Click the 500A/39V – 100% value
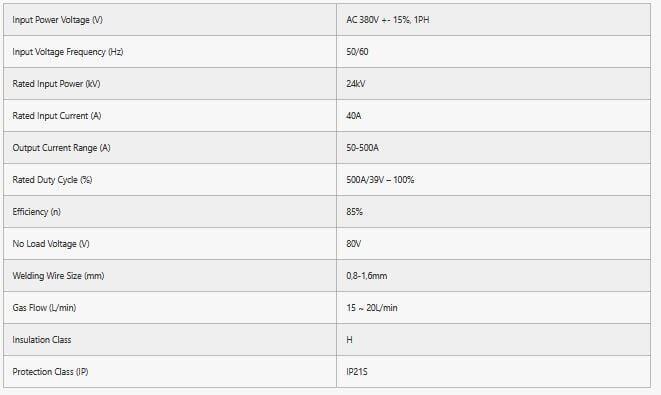 pos(380,180)
